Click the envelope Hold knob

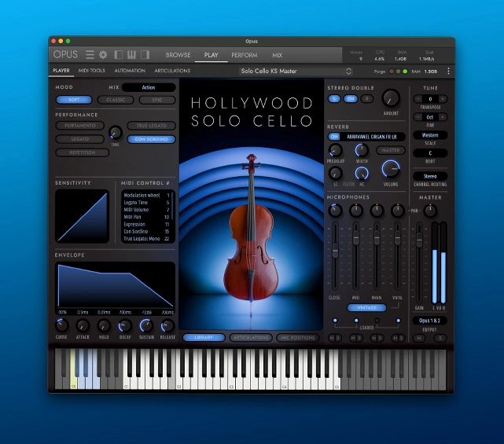click(x=104, y=326)
